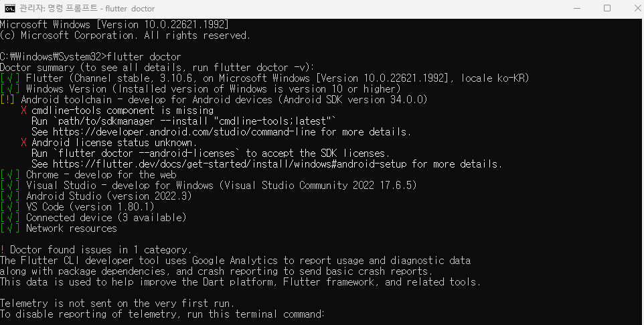Click the window title text 'flutter doctor'
Viewport: 644px width, 325px height.
(130, 8)
